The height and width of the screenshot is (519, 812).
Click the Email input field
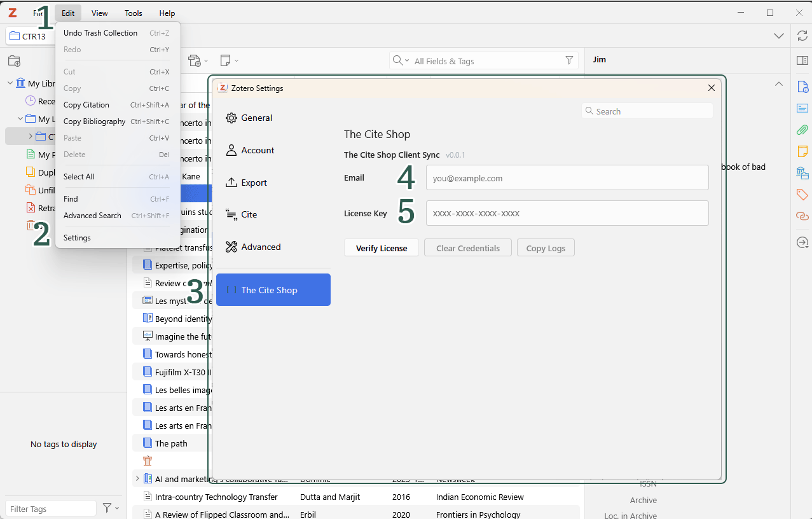point(567,178)
